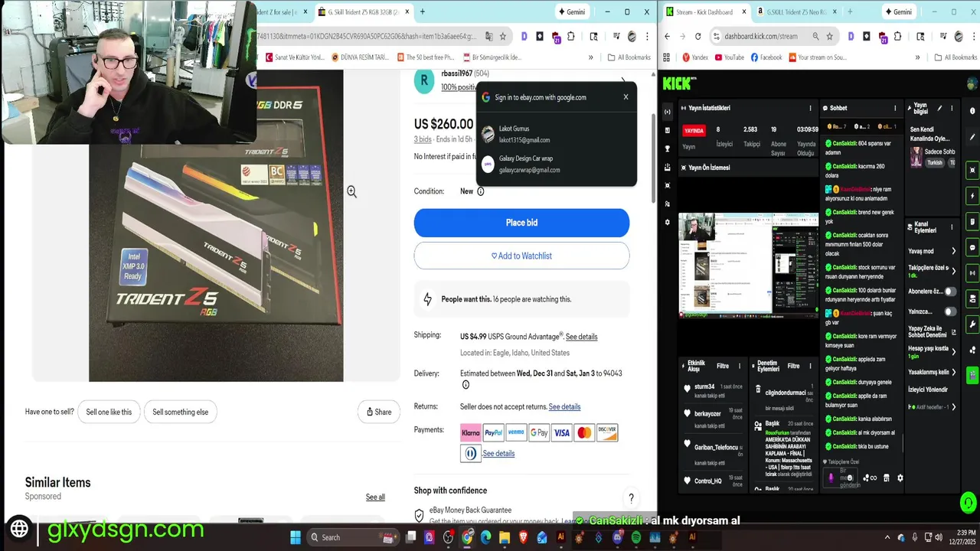
Task: Open the shop icon in the chat bar
Action: tap(886, 478)
